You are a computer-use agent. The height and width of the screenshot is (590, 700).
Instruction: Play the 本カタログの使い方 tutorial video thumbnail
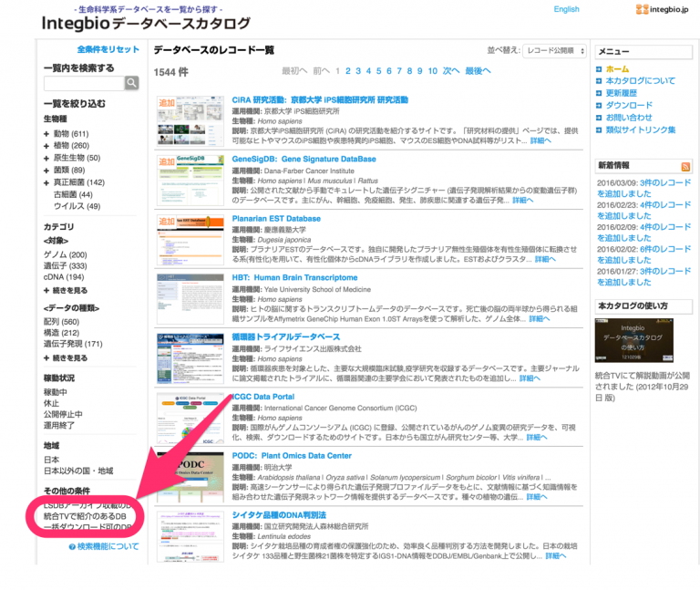pyautogui.click(x=634, y=340)
